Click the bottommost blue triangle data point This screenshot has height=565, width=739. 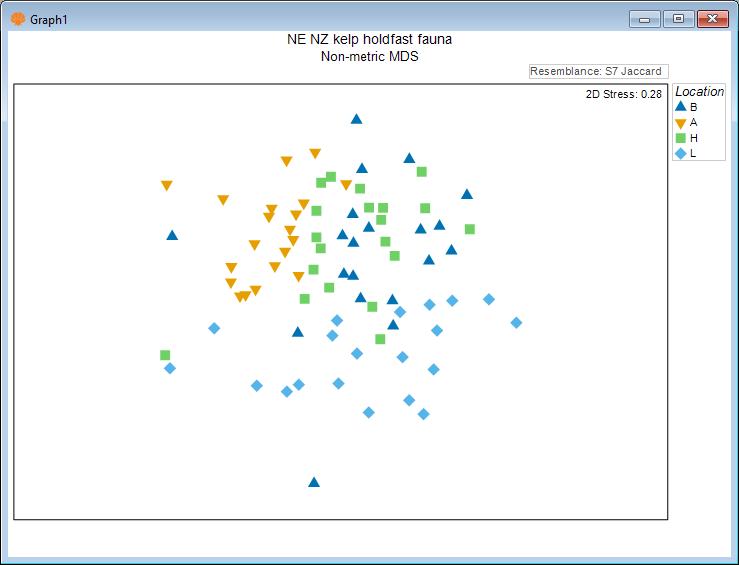(x=314, y=482)
